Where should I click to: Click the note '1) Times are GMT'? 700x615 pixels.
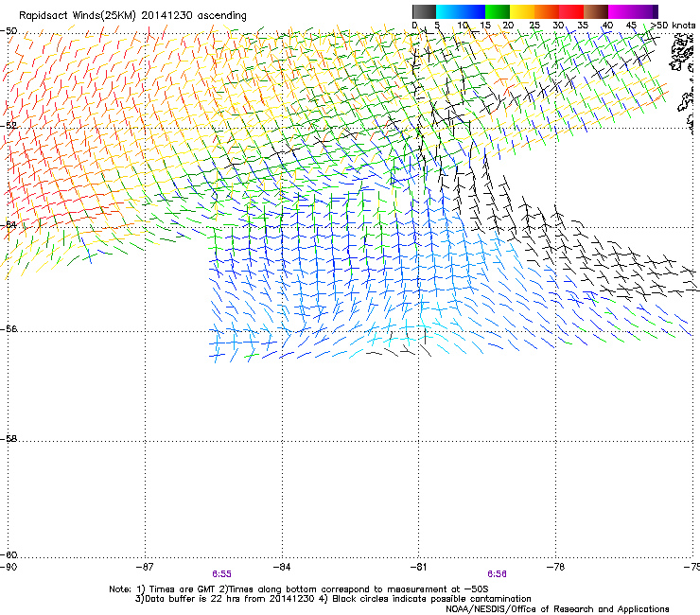click(176, 589)
